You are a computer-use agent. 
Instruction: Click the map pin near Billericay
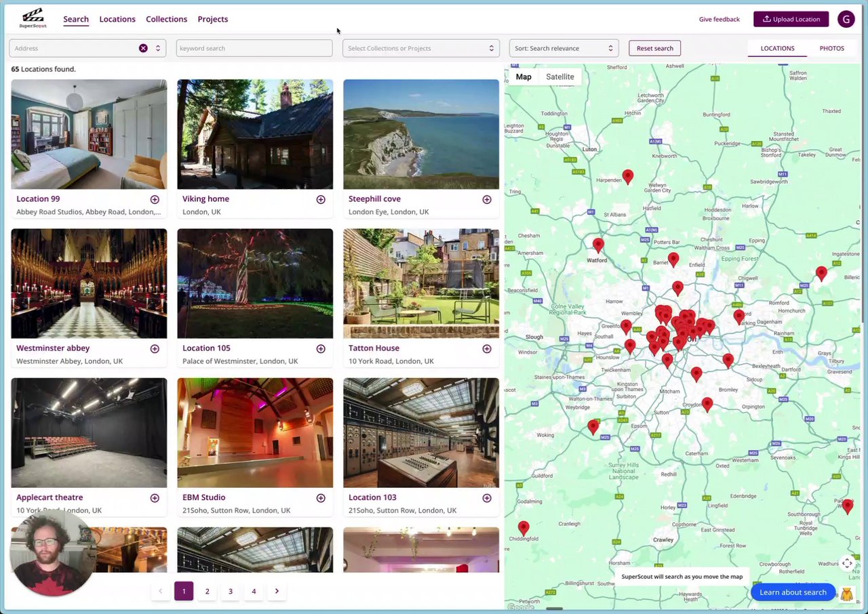pyautogui.click(x=821, y=273)
